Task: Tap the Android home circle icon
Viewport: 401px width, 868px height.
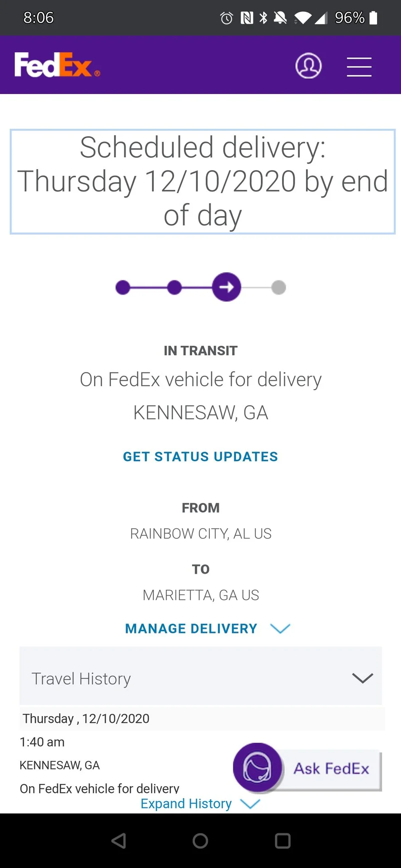Action: (x=200, y=841)
